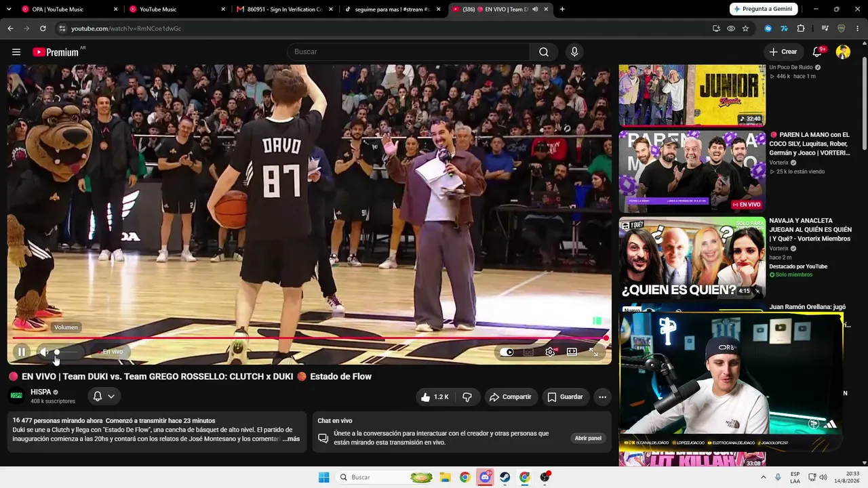Toggle subtitles in the video player
The image size is (868, 488).
click(x=528, y=352)
